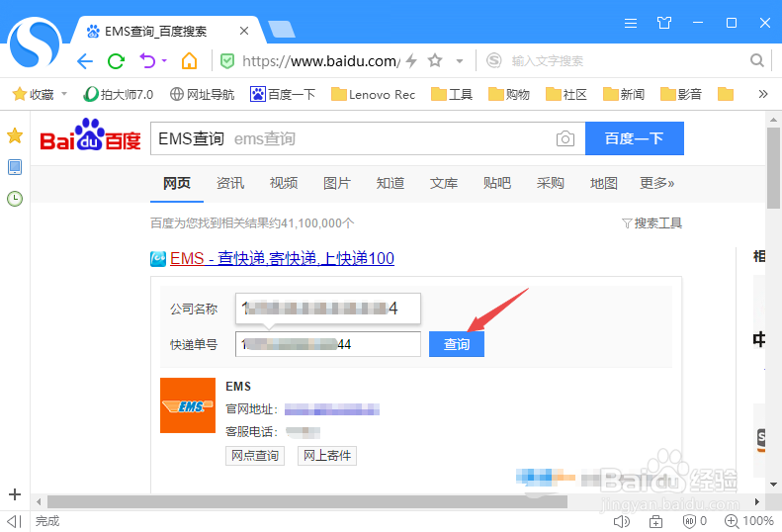Open the EMS - 查快递,寄快递,上快递100 result link

(x=283, y=258)
